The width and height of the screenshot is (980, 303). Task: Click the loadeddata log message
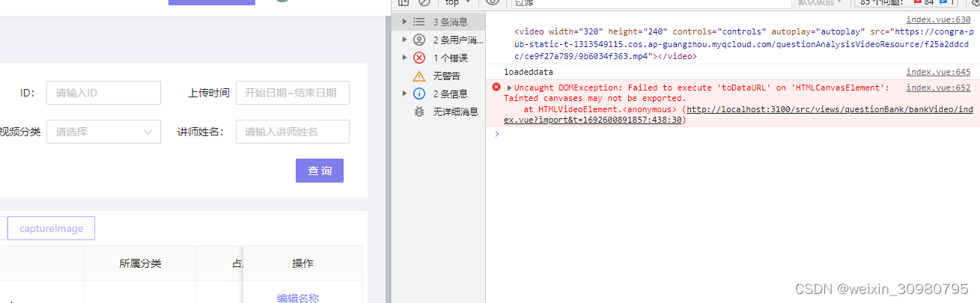(x=529, y=72)
